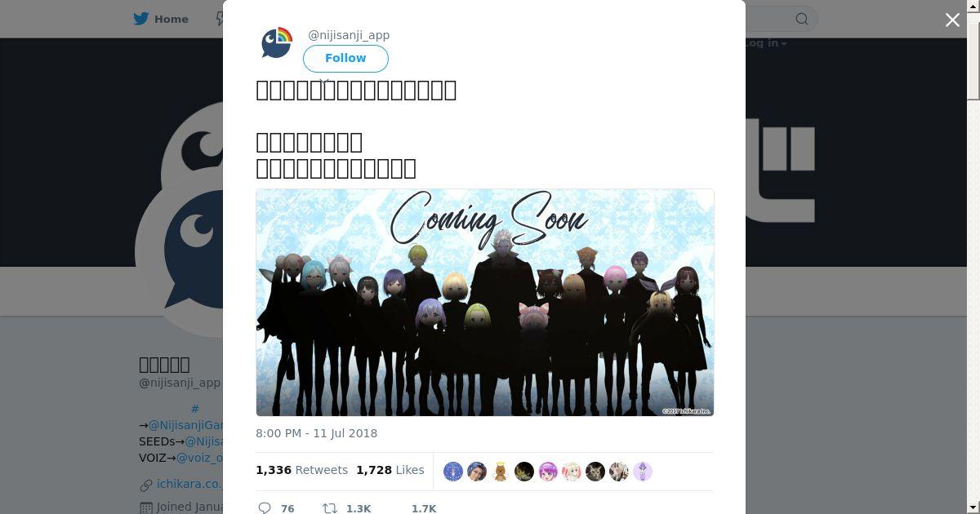Click the search magnifier icon
The image size is (980, 514).
click(x=802, y=19)
